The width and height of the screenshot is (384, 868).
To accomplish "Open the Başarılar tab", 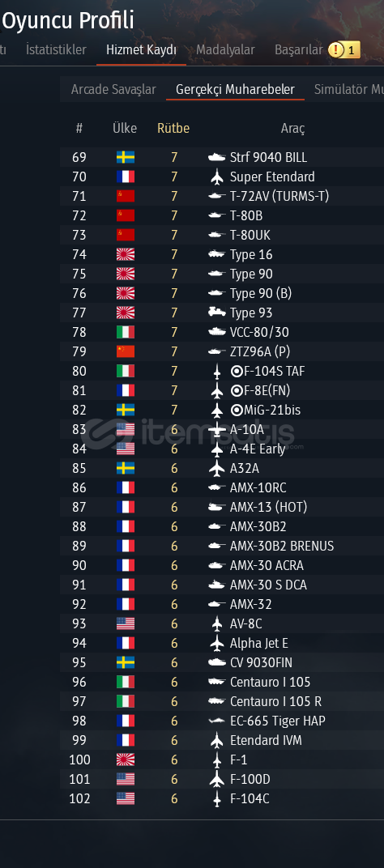I will [299, 50].
